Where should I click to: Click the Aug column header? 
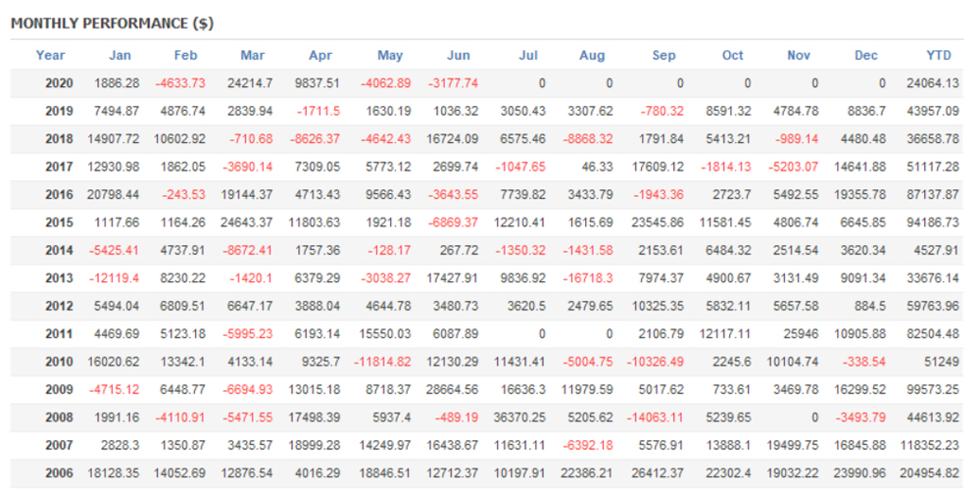click(592, 56)
